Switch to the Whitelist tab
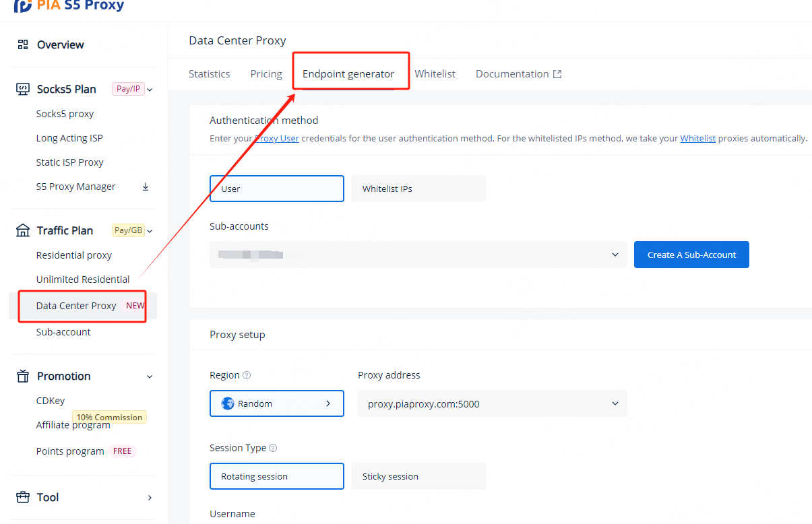812x524 pixels. point(435,74)
